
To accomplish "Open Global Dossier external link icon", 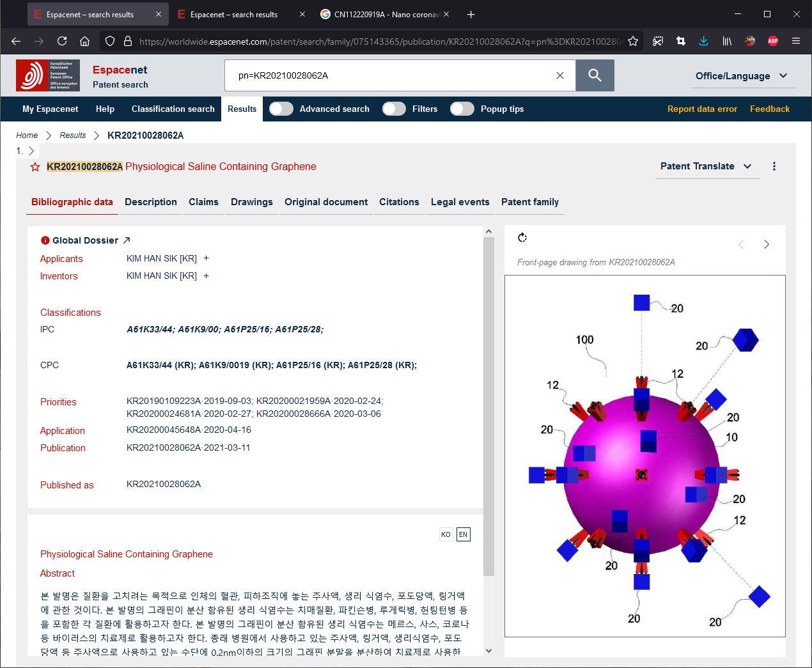I will click(x=127, y=240).
